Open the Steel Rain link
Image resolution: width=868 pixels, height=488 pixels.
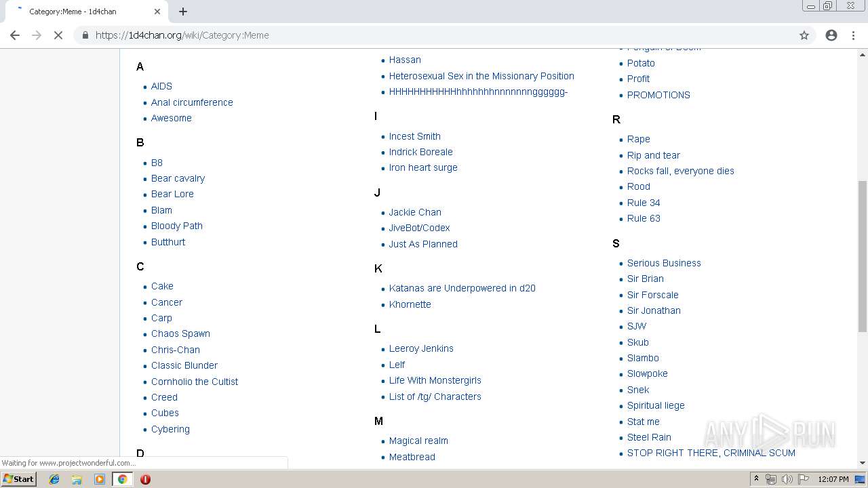coord(649,437)
